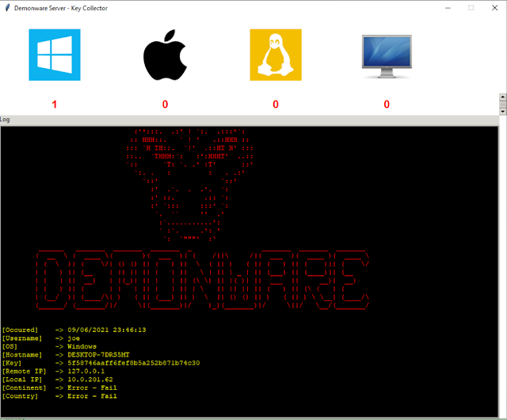
Task: Click the Windows victim count 1
Action: 55,104
